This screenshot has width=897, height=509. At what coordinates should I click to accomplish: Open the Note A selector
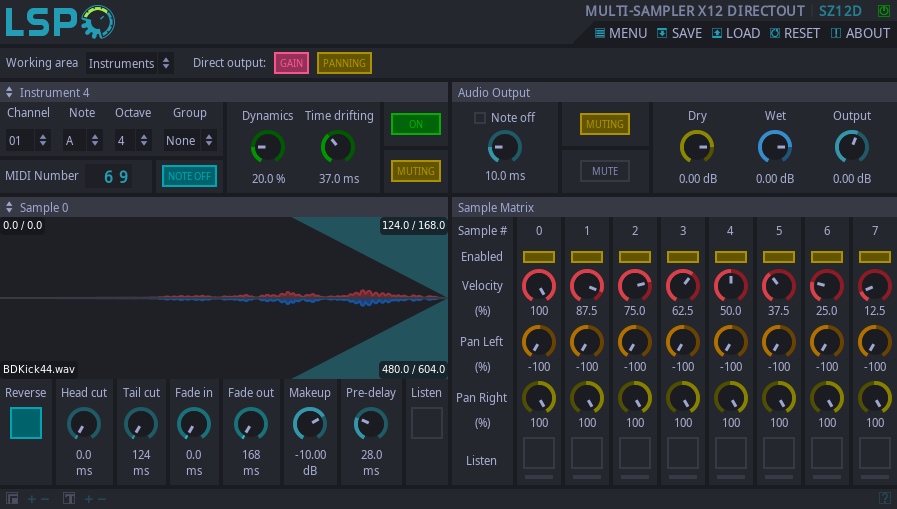[x=82, y=140]
